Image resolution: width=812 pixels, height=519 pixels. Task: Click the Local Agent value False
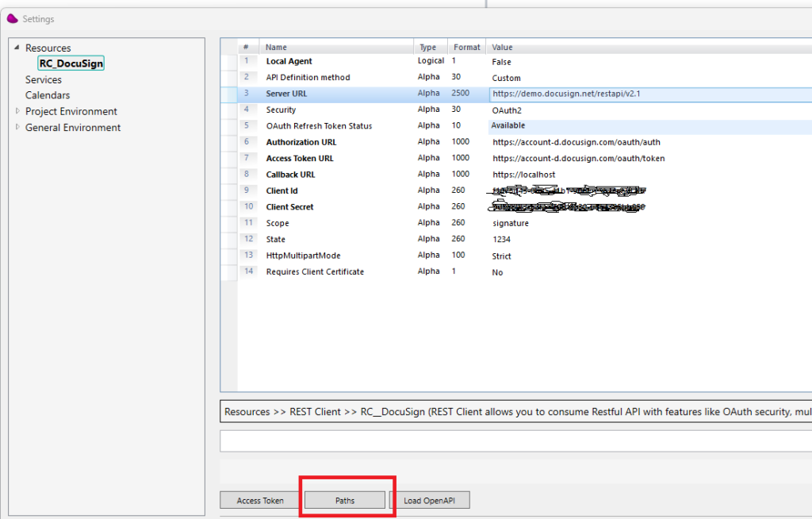click(x=501, y=62)
